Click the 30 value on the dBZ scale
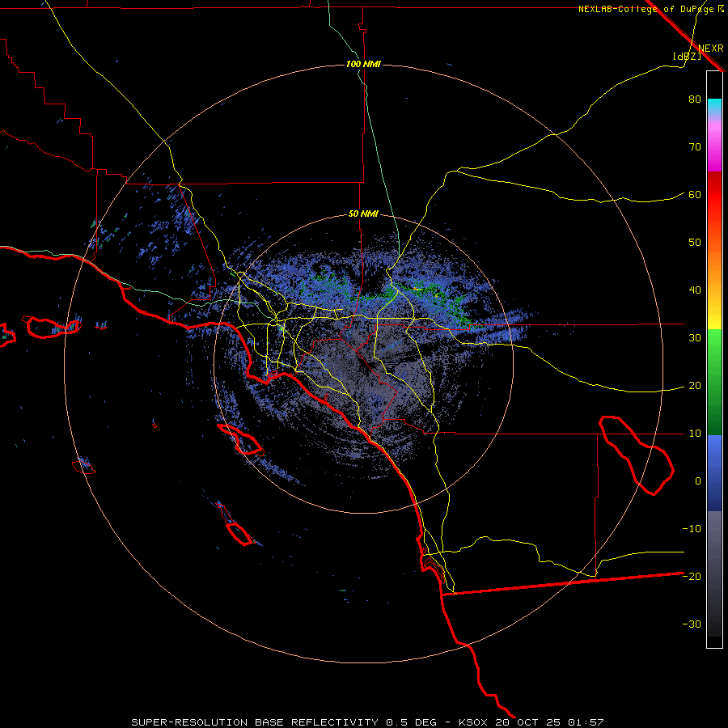 [695, 338]
